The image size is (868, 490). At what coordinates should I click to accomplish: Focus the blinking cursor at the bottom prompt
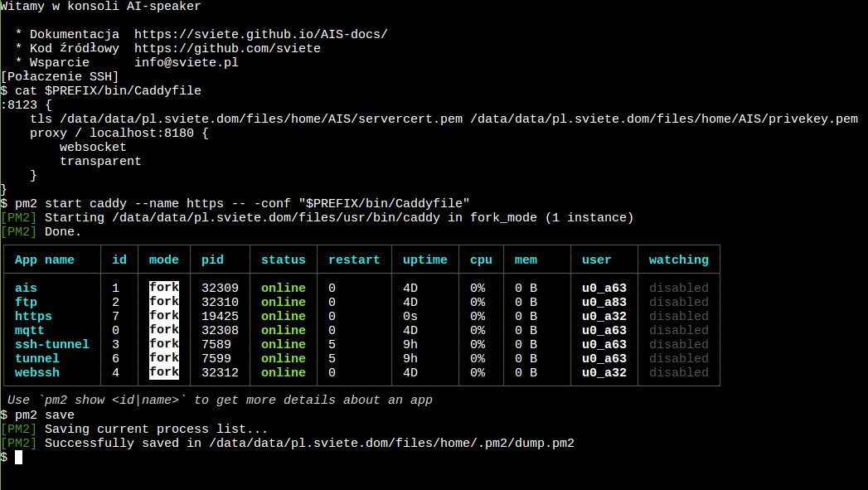[x=18, y=457]
